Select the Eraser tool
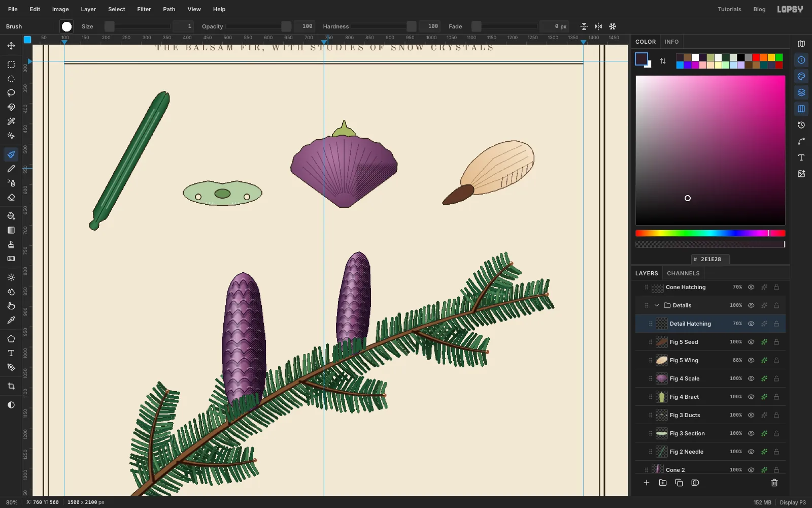The height and width of the screenshot is (508, 812). pos(11,197)
